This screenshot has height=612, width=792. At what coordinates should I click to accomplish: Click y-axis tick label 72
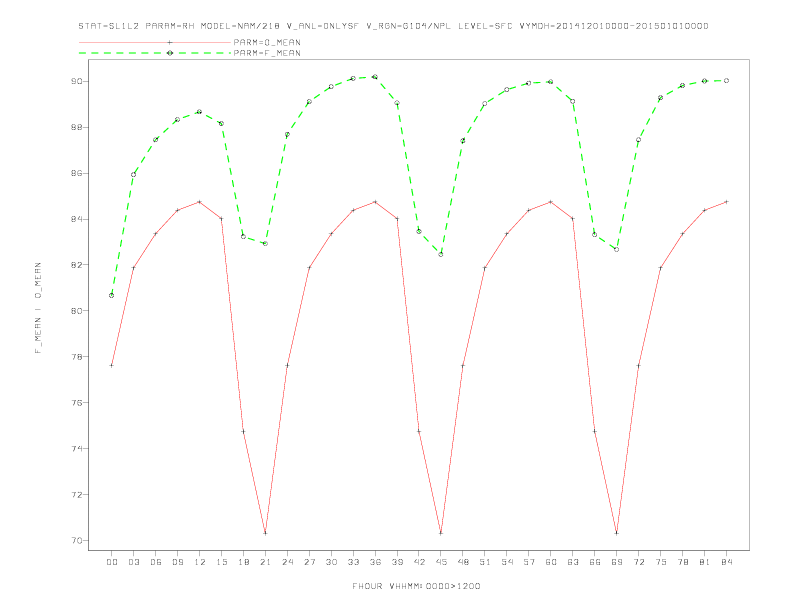pos(76,494)
